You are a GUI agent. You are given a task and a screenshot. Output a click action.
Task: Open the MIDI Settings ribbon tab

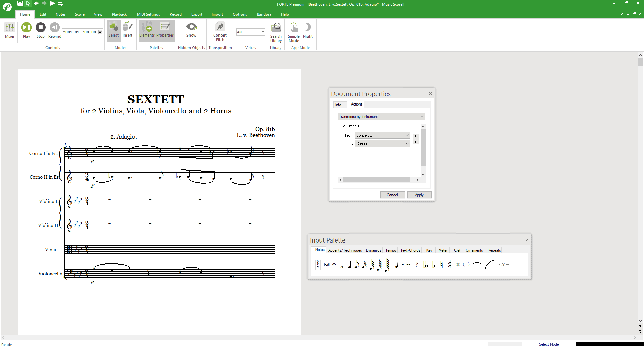148,14
